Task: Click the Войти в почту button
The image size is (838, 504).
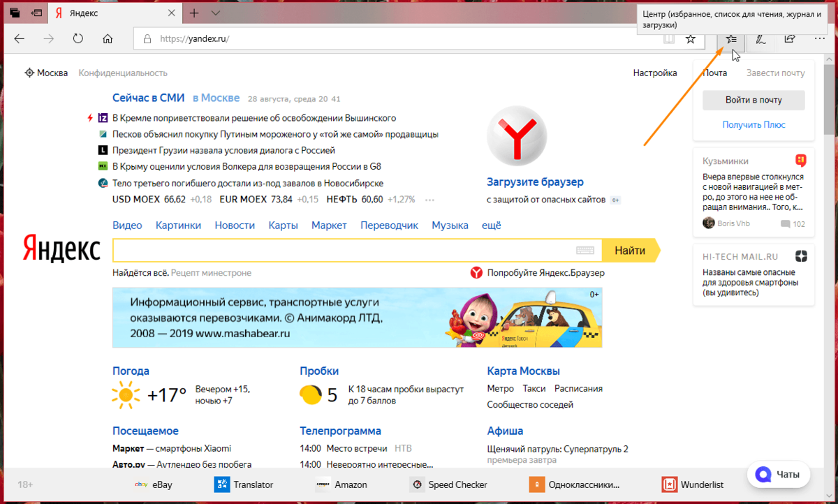Action: tap(753, 100)
